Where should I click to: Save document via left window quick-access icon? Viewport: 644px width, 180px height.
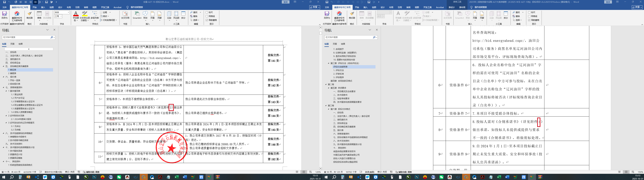pyautogui.click(x=4, y=2)
